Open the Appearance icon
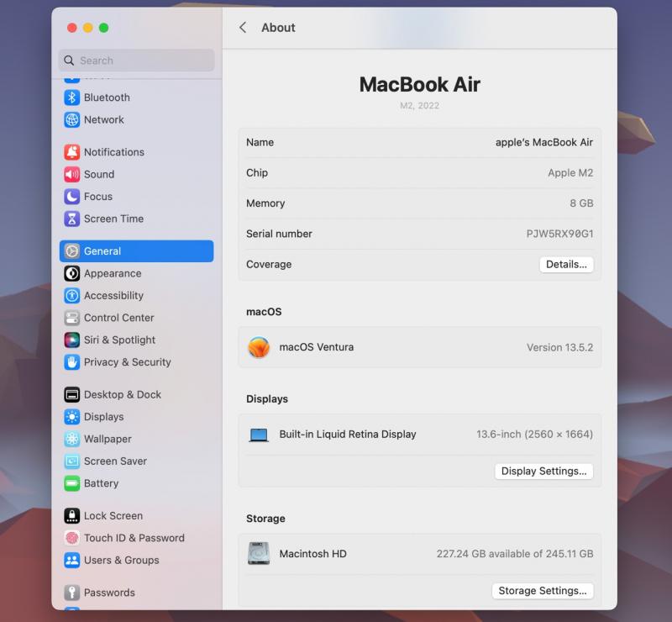The width and height of the screenshot is (672, 622). coord(71,273)
